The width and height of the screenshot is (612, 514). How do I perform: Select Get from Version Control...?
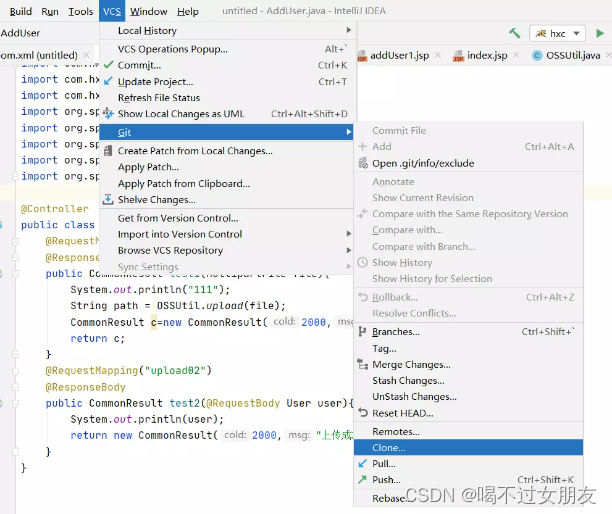pos(226,218)
